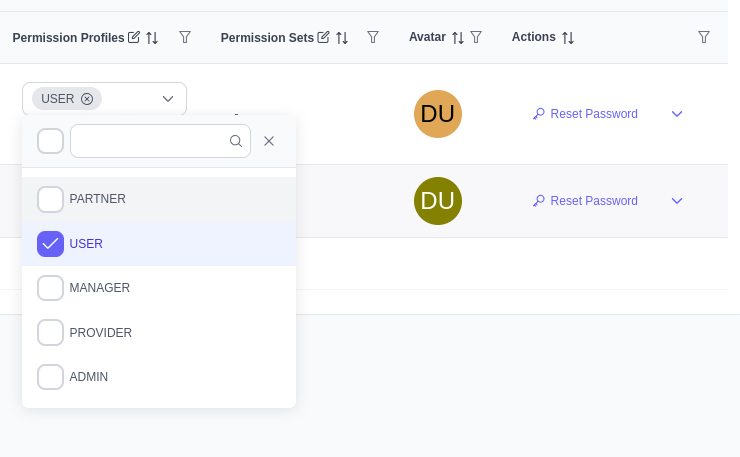Collapse the Permission Profiles multiselect dropdown
The image size is (740, 457).
(x=168, y=98)
